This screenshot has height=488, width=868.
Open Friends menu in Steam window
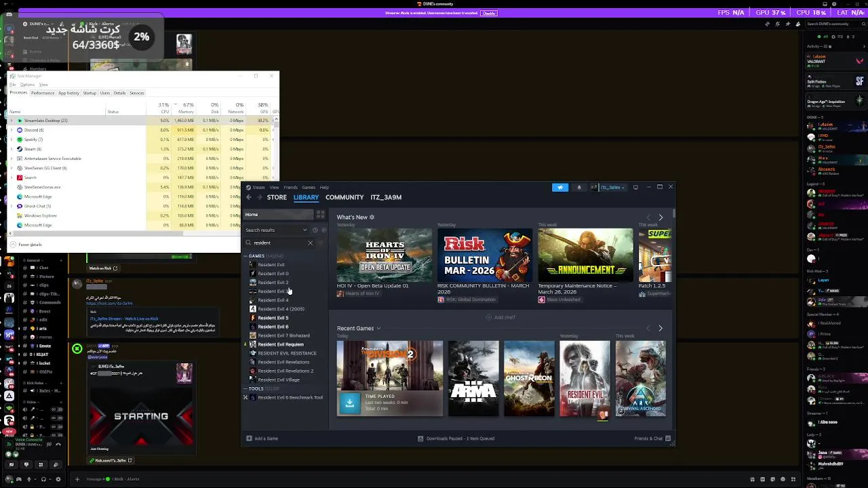point(290,187)
